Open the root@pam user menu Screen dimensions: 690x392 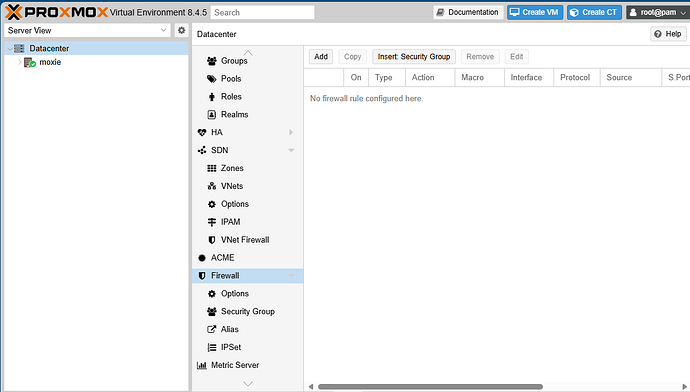tap(657, 12)
